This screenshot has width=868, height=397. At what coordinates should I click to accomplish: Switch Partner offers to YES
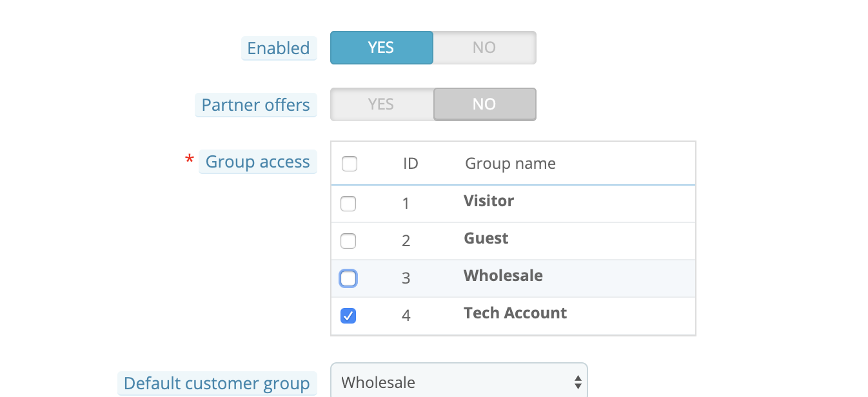381,104
